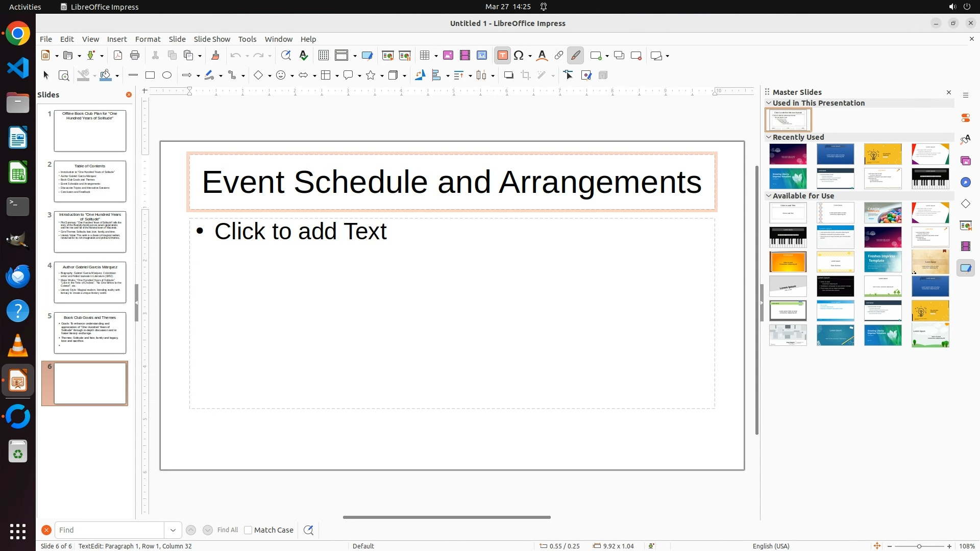Select the Ellipse shape tool
Image resolution: width=980 pixels, height=551 pixels.
[167, 76]
